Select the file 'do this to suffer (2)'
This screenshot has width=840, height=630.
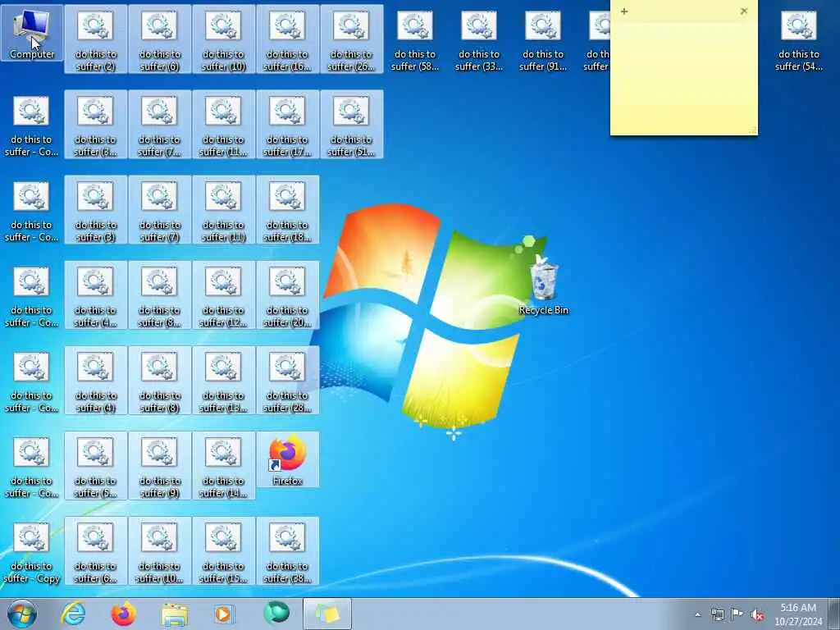pos(96,39)
